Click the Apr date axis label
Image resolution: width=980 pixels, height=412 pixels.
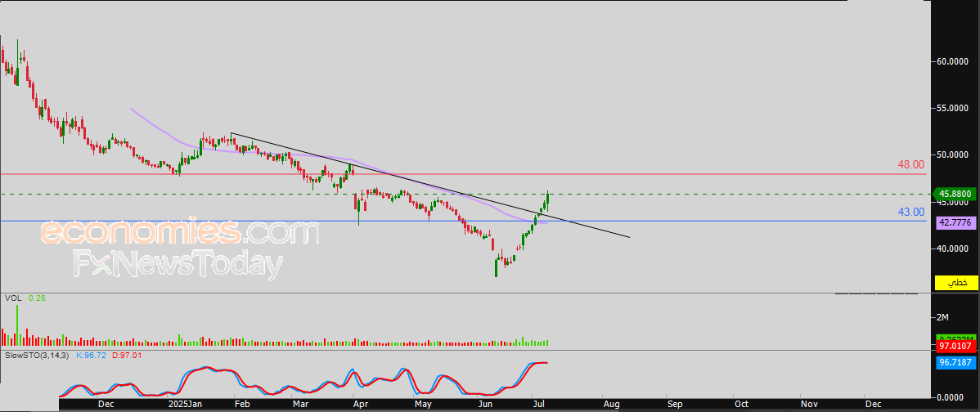click(361, 405)
